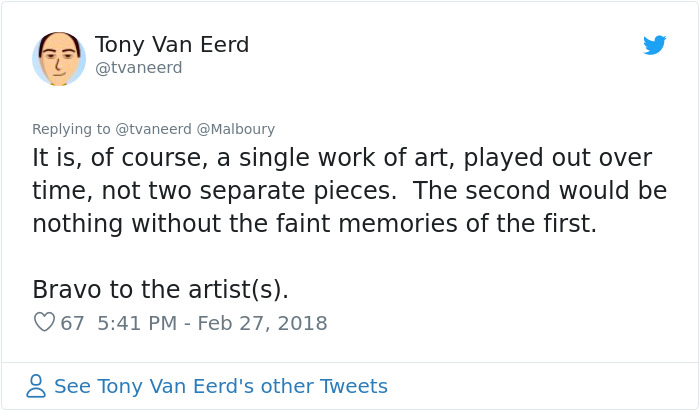Click the word "artist(s)" in the tweet

point(237,289)
